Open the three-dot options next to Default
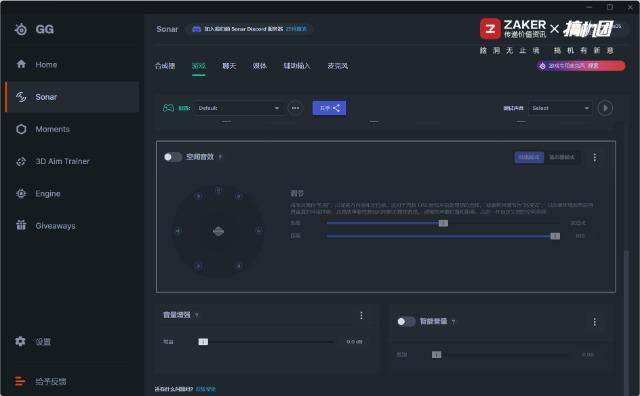This screenshot has width=640, height=396. point(295,108)
